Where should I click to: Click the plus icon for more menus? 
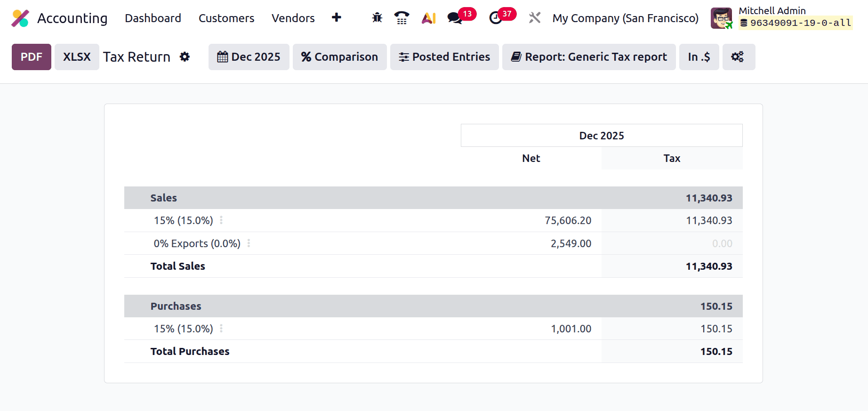pyautogui.click(x=336, y=18)
